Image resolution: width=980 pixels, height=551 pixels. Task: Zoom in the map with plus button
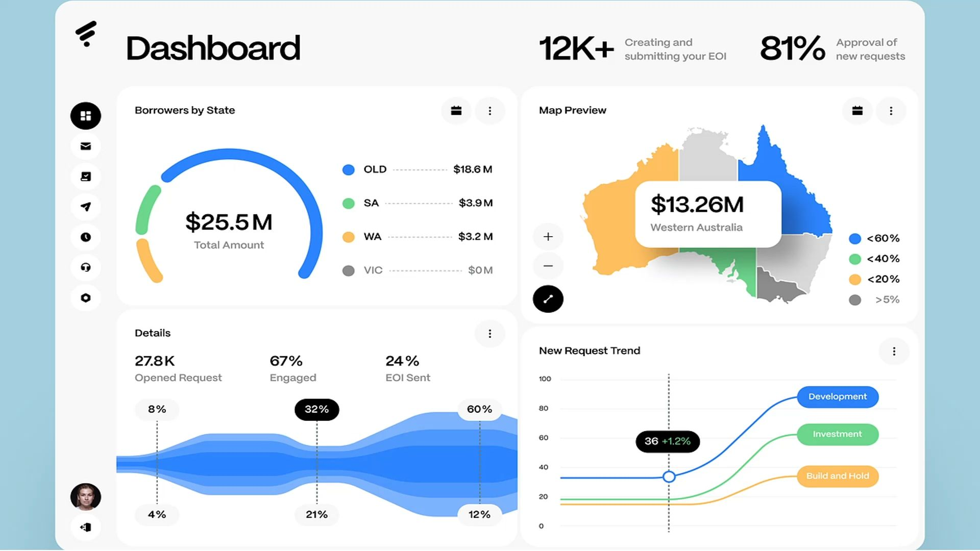coord(548,237)
